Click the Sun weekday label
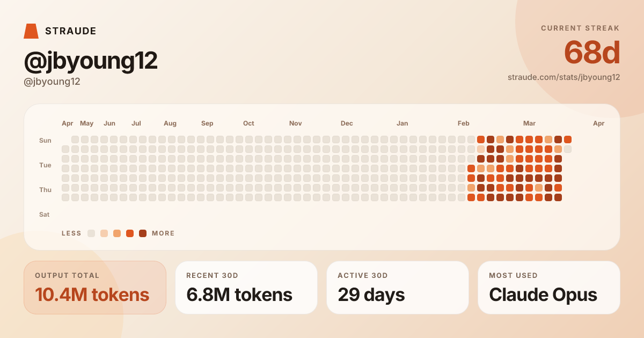 45,141
